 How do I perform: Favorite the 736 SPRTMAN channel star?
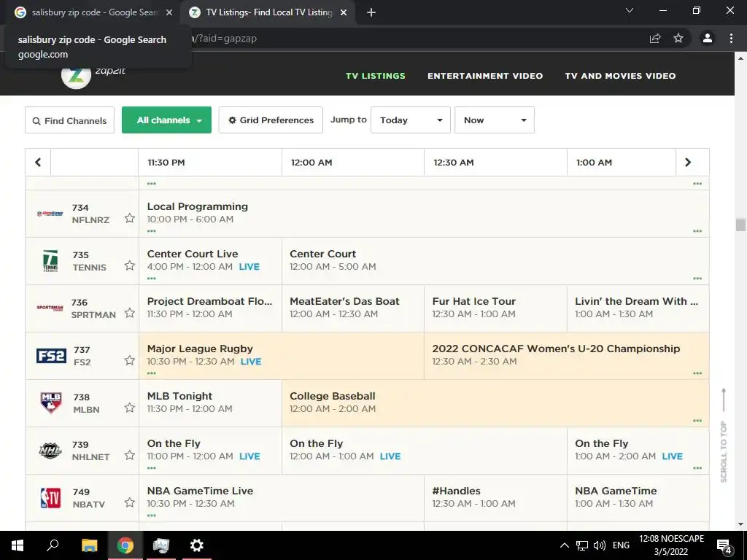coord(130,313)
